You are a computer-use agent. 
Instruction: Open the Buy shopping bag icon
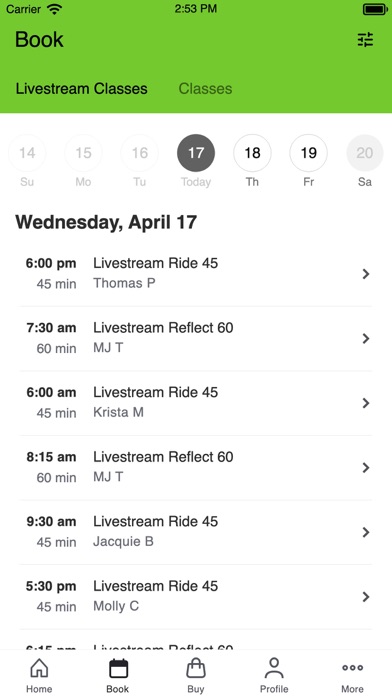[196, 668]
